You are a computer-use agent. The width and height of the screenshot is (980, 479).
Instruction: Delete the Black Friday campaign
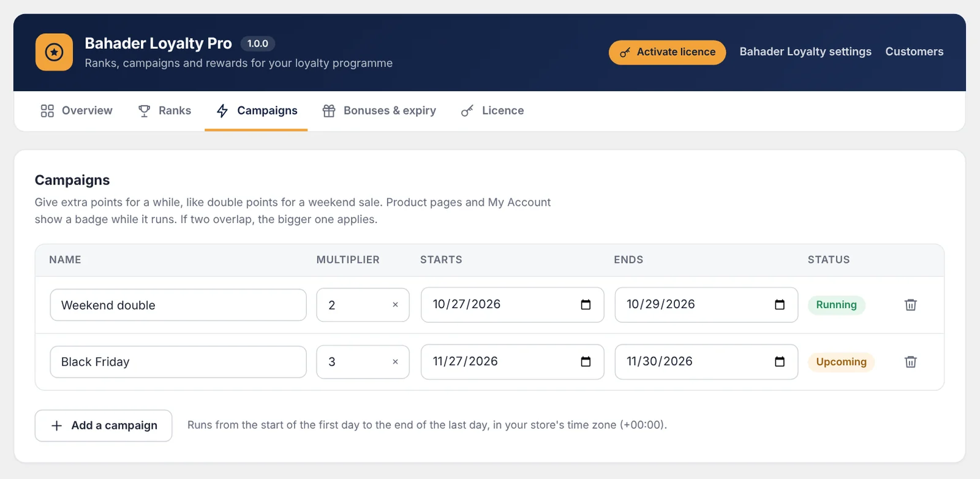[x=911, y=362]
